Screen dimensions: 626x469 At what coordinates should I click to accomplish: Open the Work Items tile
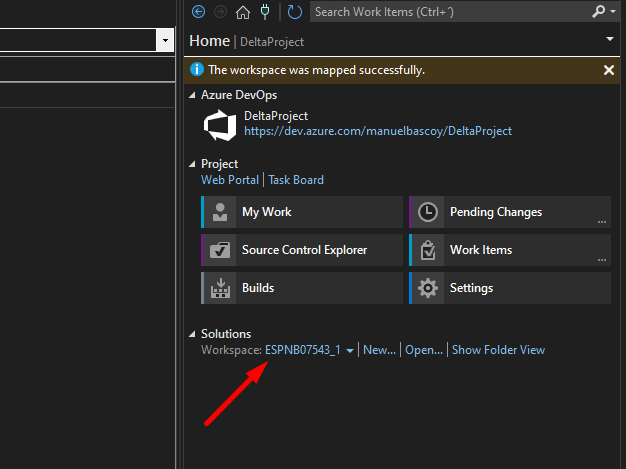click(510, 250)
